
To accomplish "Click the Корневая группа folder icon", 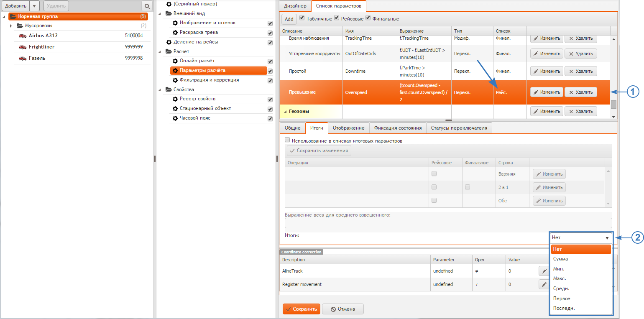I will point(13,17).
